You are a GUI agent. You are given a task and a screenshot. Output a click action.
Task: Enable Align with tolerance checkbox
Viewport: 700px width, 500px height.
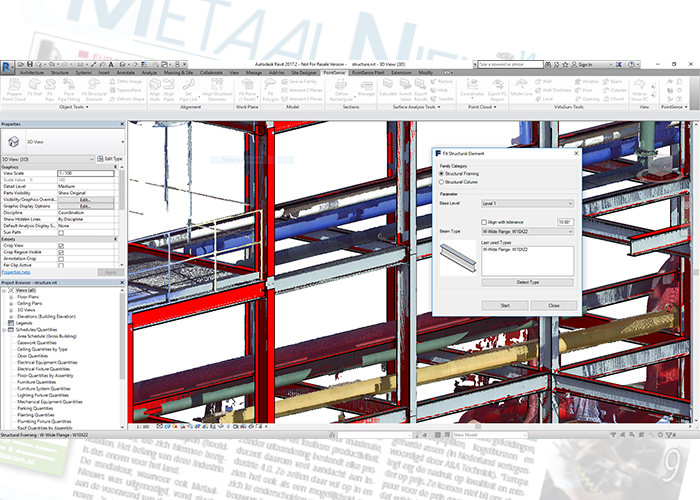point(484,222)
